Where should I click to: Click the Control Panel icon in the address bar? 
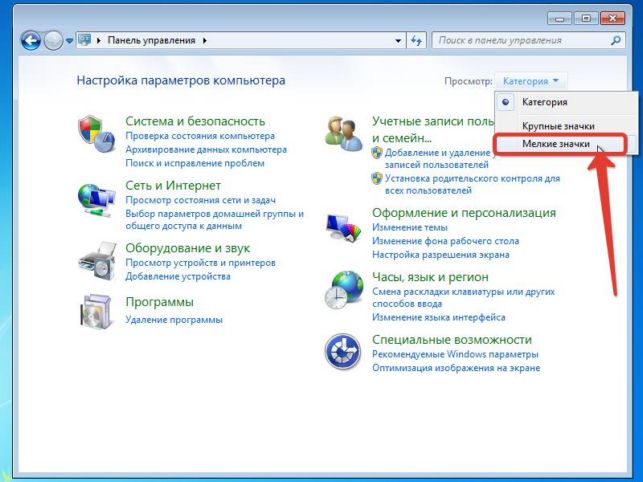[x=85, y=40]
